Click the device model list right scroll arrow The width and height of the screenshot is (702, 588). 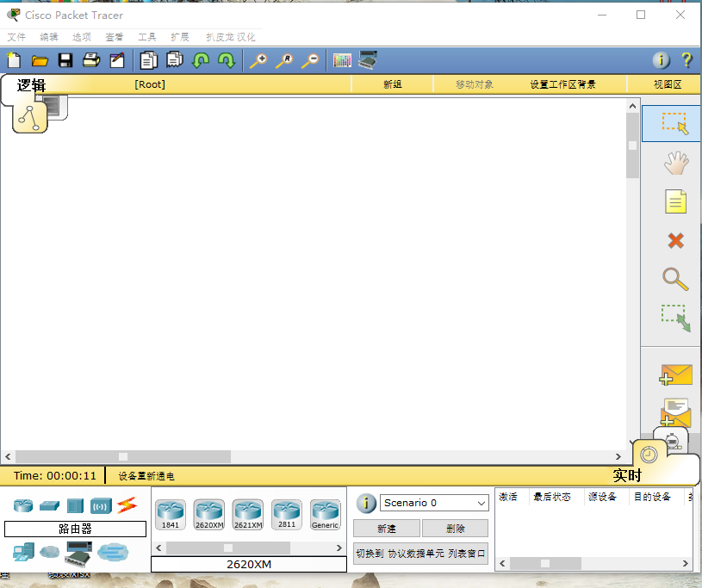tap(339, 548)
